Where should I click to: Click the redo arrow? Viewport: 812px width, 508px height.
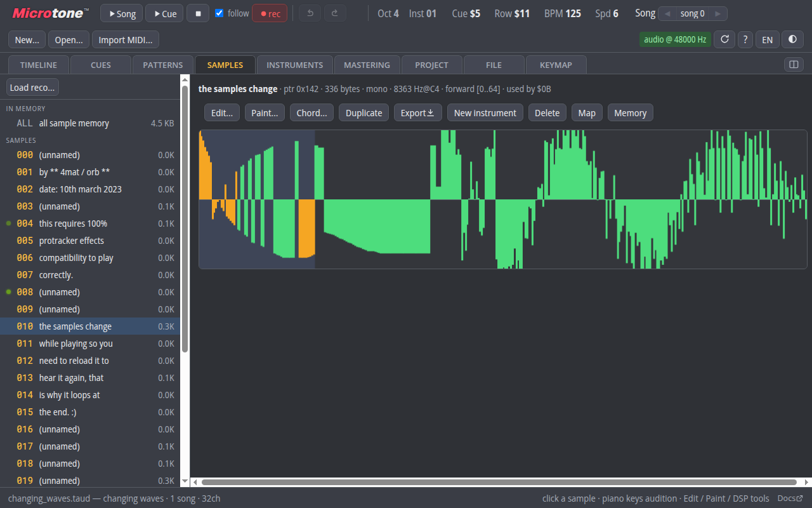pos(335,13)
